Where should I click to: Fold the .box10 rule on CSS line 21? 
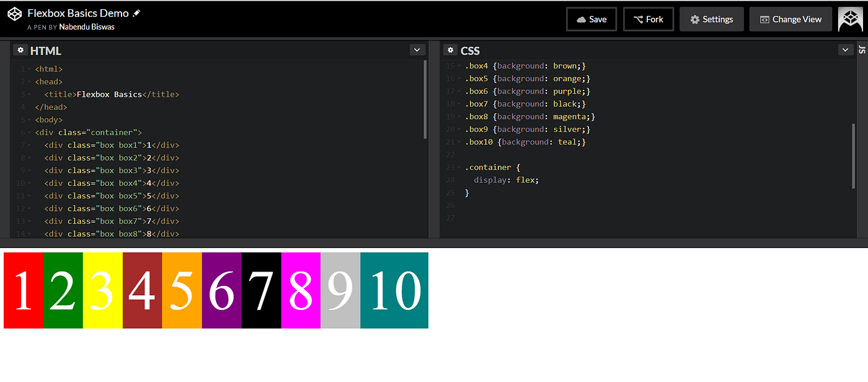point(459,142)
